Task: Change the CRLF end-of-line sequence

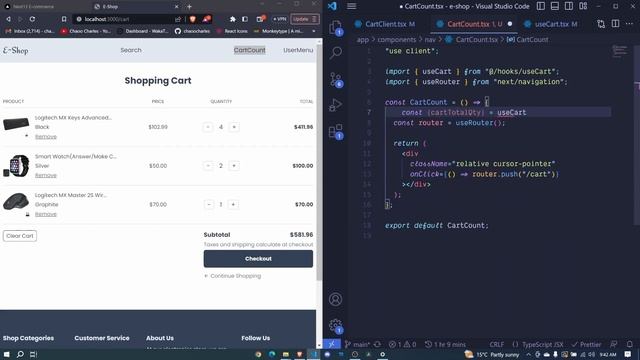Action: tap(496, 344)
